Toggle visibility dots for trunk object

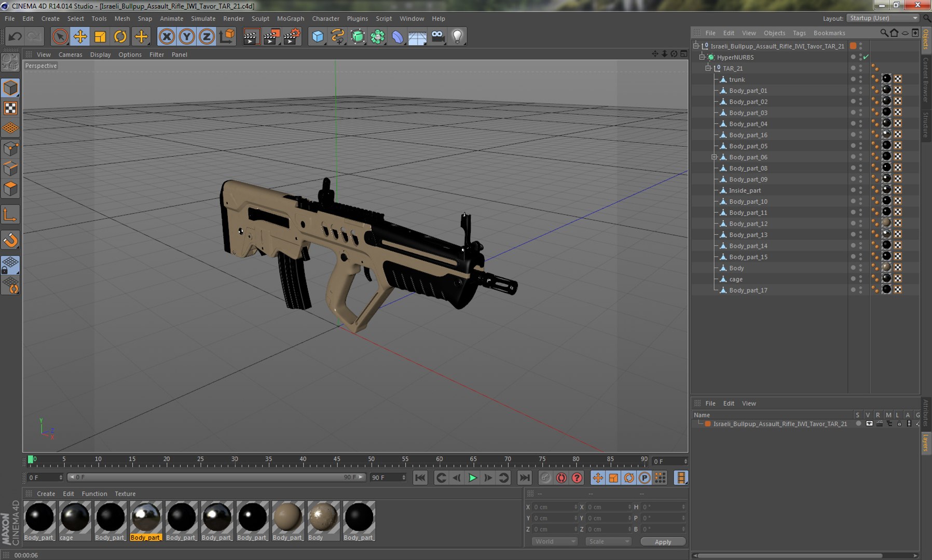(x=860, y=79)
